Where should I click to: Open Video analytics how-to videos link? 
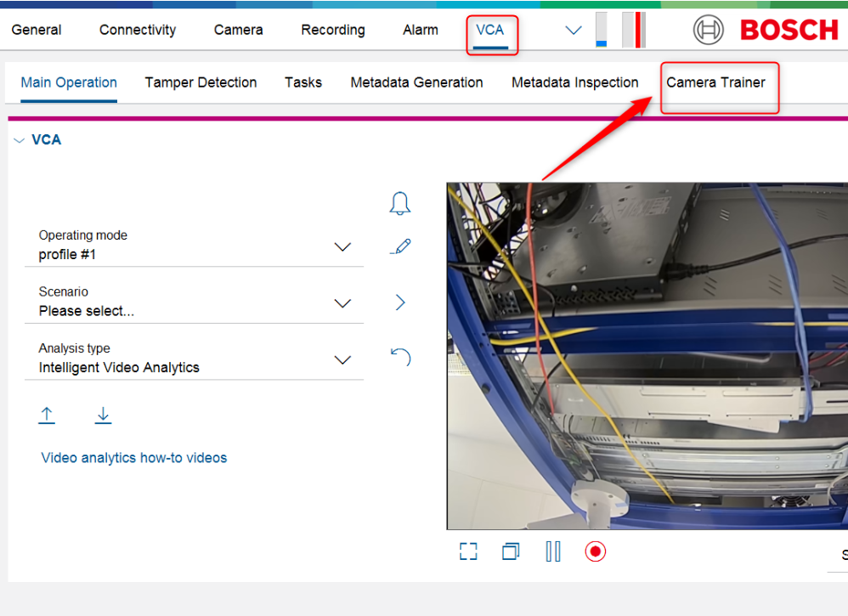[x=134, y=458]
